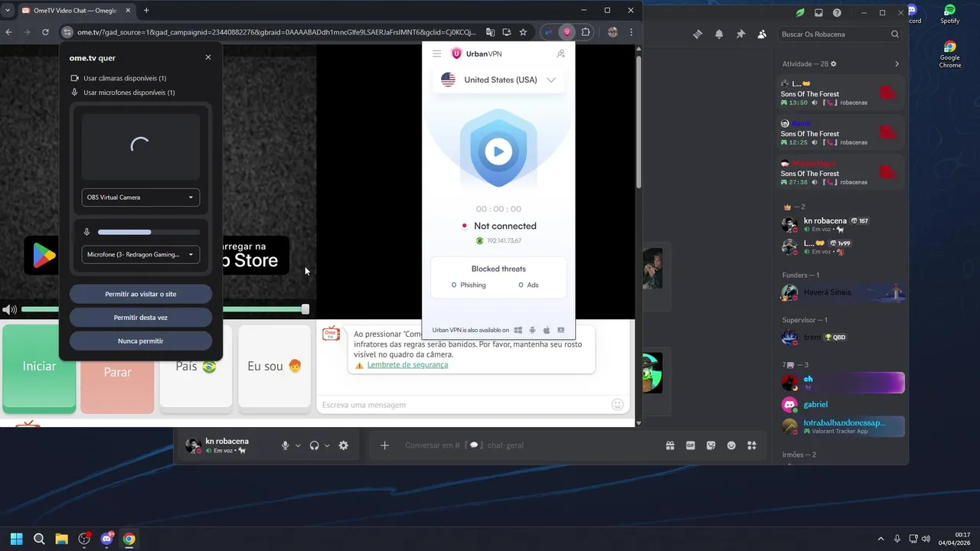The height and width of the screenshot is (551, 980).
Task: Open Spotify desktop shortcut
Action: pos(950,14)
